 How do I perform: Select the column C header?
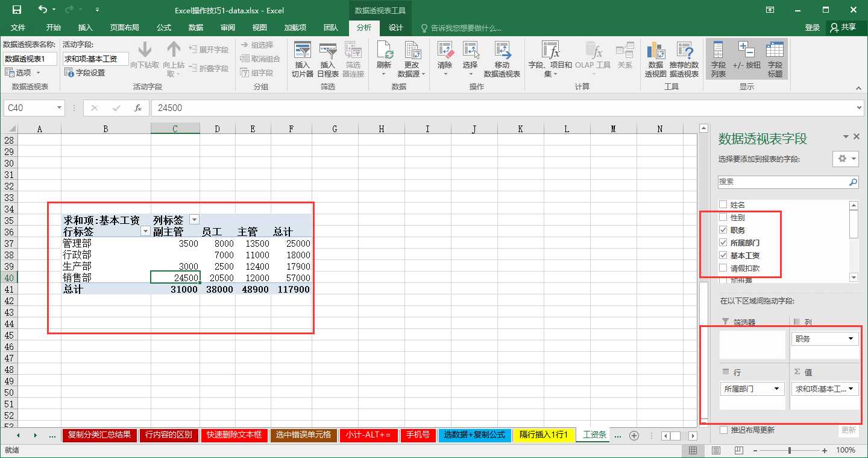point(175,129)
